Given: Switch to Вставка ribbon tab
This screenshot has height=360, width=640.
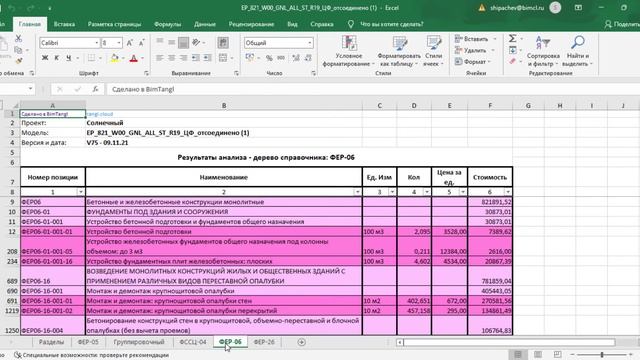Looking at the screenshot, I should click(x=64, y=24).
